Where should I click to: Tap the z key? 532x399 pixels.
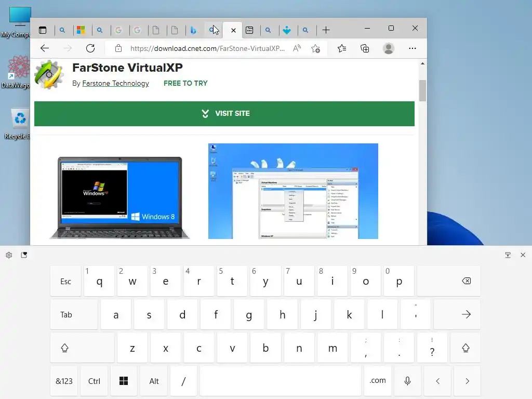point(132,348)
